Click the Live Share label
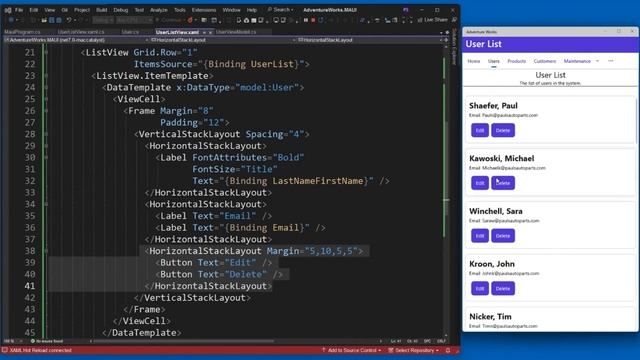The width and height of the screenshot is (640, 360). (436, 20)
